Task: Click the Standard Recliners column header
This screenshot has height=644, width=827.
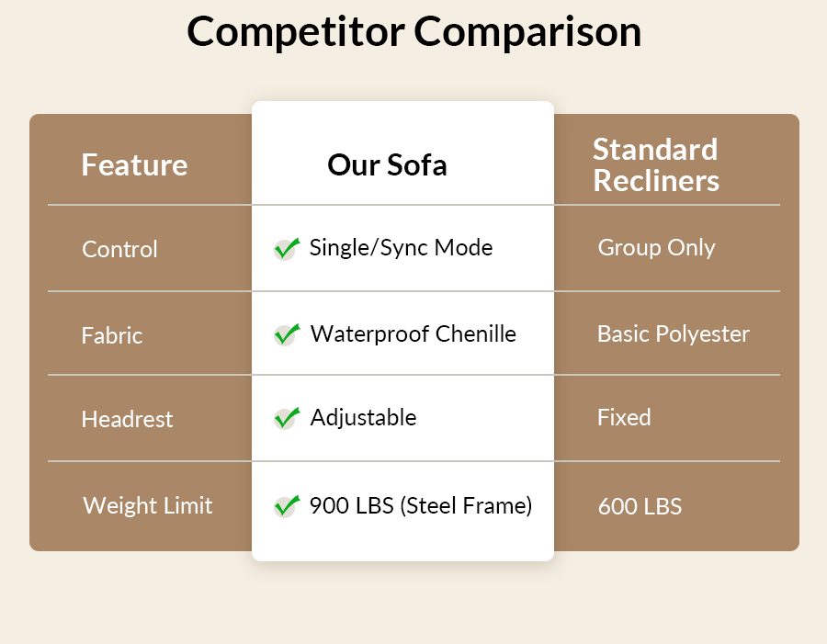Action: click(x=655, y=165)
